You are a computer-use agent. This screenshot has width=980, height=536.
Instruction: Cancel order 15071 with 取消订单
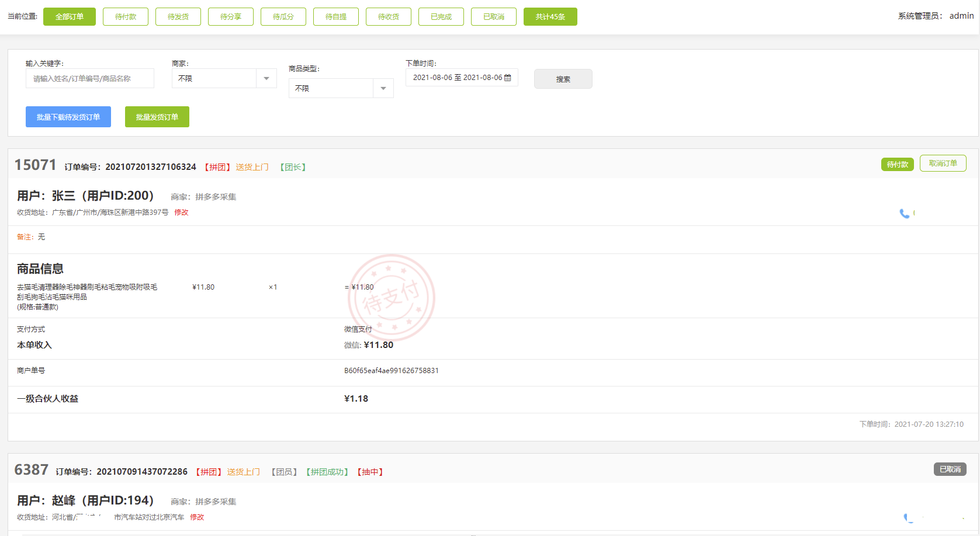point(943,163)
